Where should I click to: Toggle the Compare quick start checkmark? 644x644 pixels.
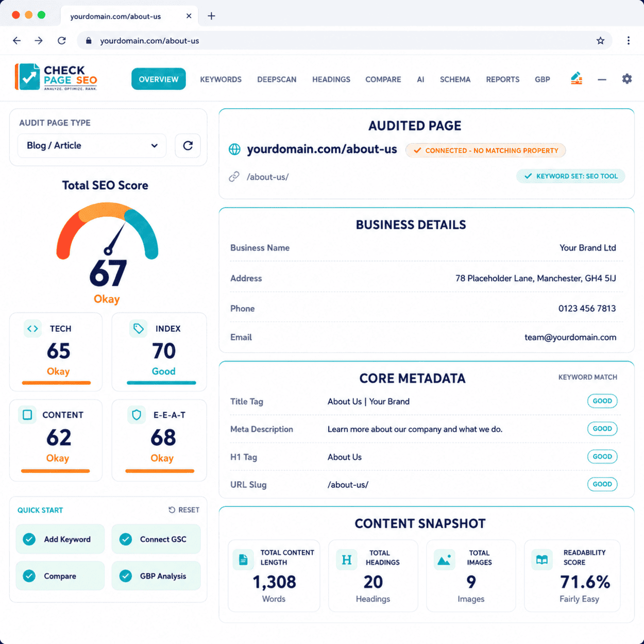tap(29, 576)
